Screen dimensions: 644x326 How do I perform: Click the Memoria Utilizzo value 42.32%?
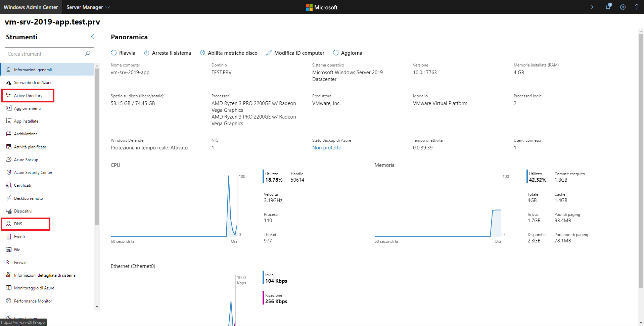538,180
